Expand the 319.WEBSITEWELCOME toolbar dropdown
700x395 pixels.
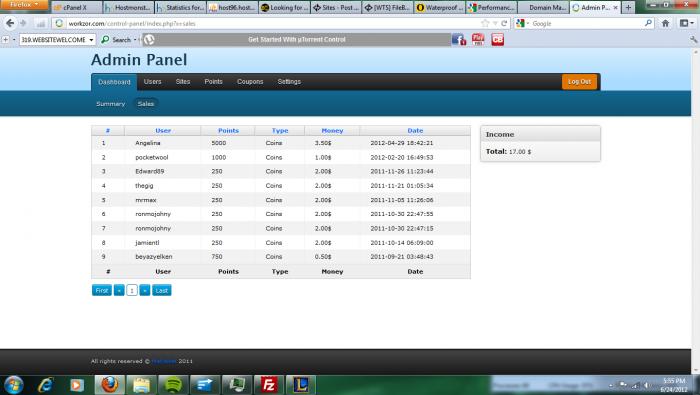(91, 40)
